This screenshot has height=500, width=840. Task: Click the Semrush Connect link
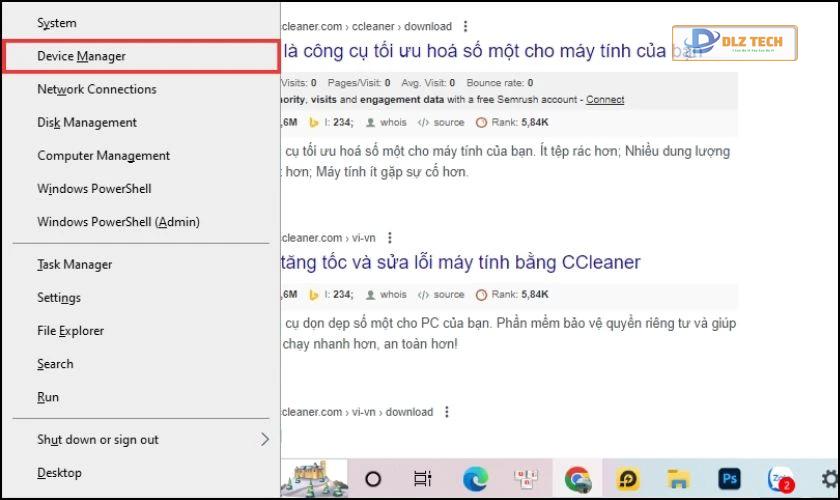point(605,100)
